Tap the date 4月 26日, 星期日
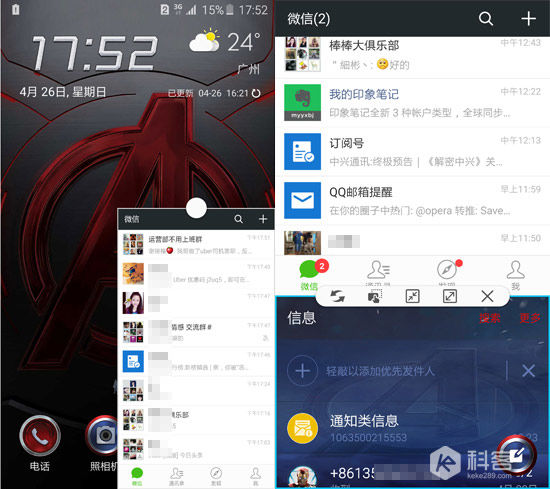Viewport: 550px width, 489px height. tap(63, 92)
